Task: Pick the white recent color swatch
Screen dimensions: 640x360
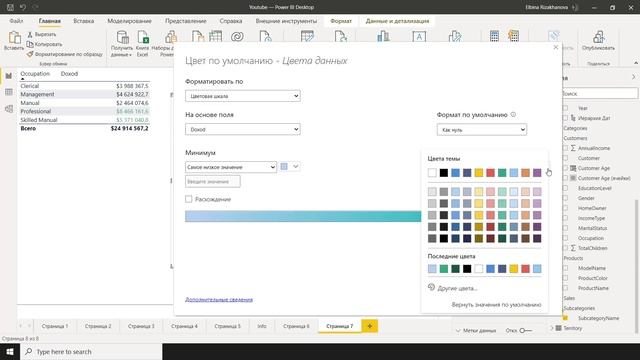Action: click(x=479, y=269)
